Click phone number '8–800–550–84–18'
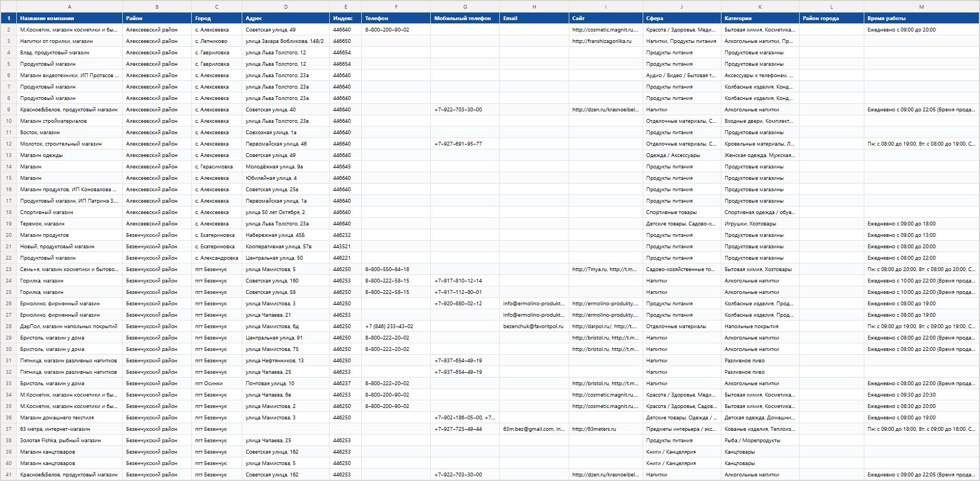Image resolution: width=980 pixels, height=490 pixels. 396,269
